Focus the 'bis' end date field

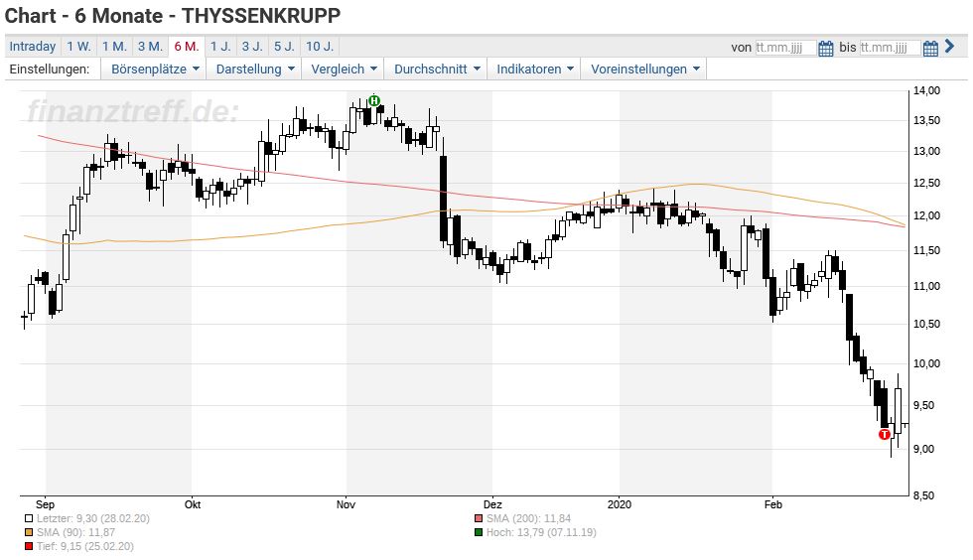click(890, 48)
